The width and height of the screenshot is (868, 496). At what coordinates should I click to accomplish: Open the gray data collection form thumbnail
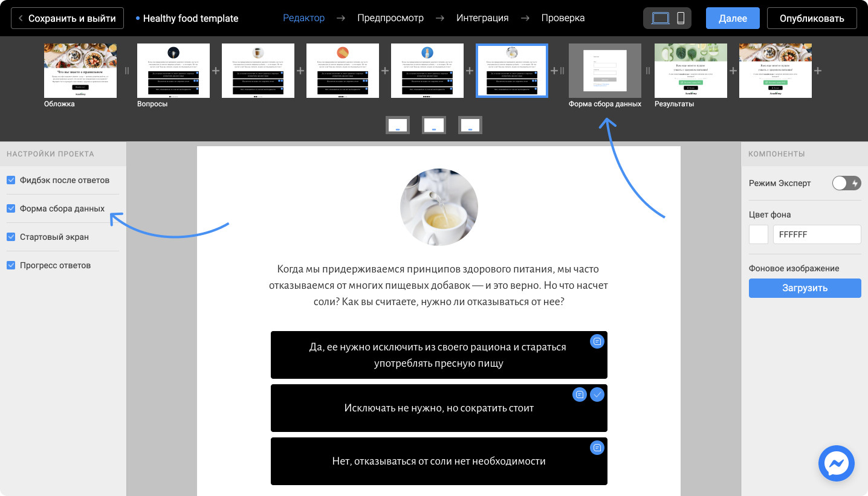[605, 71]
